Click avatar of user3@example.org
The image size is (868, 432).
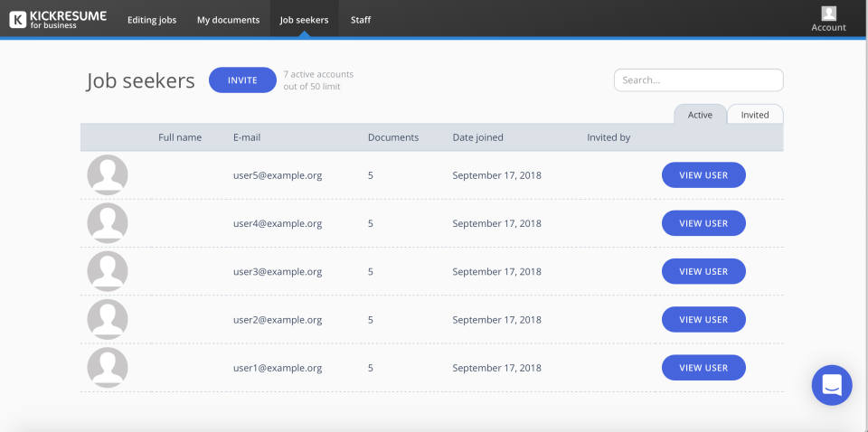(108, 271)
